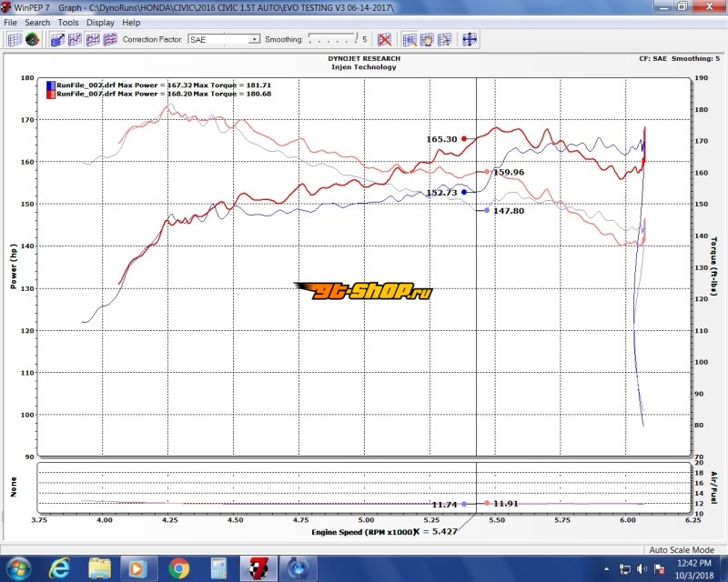Open Google Chrome from the taskbar
728x582 pixels.
(x=178, y=568)
